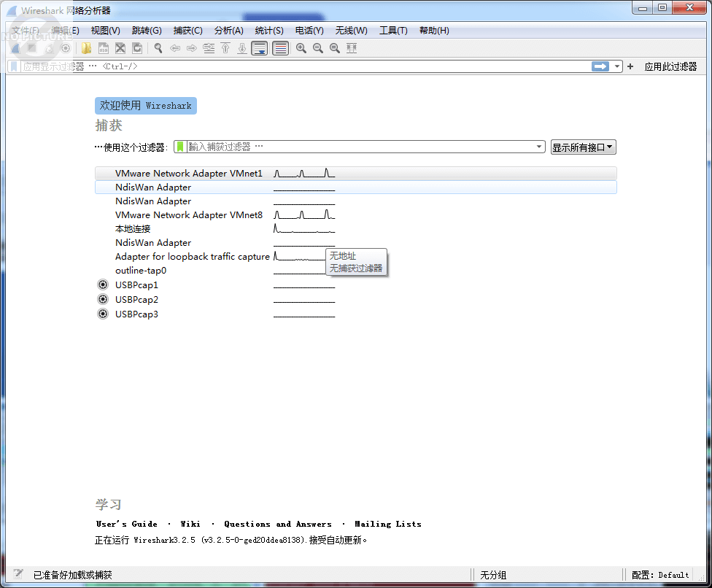This screenshot has height=588, width=712.
Task: Start capturing with the shark fin icon
Action: (x=15, y=48)
